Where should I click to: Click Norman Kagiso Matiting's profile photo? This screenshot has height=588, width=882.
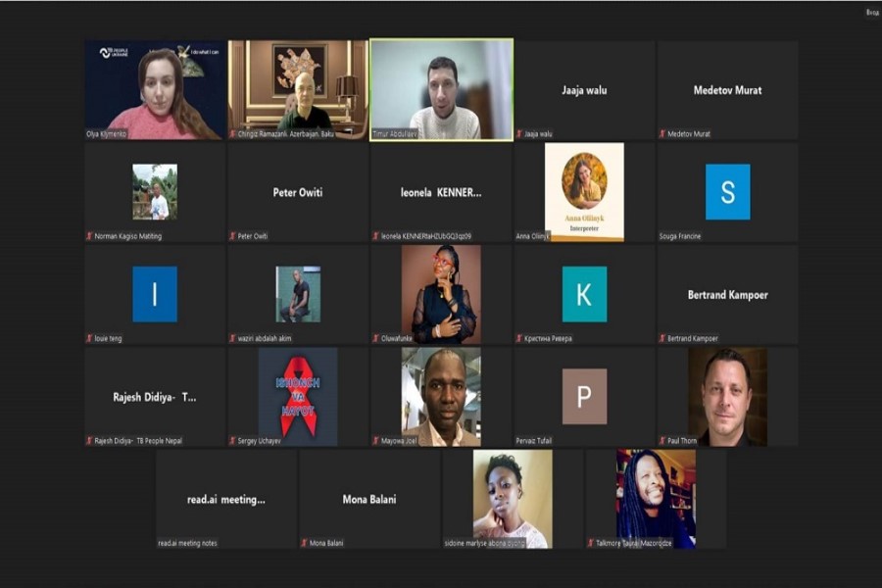(155, 192)
